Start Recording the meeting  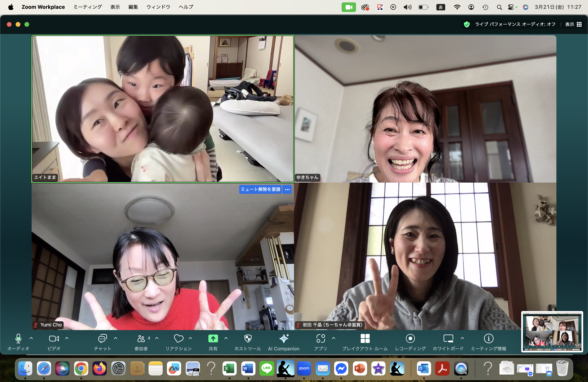point(410,339)
